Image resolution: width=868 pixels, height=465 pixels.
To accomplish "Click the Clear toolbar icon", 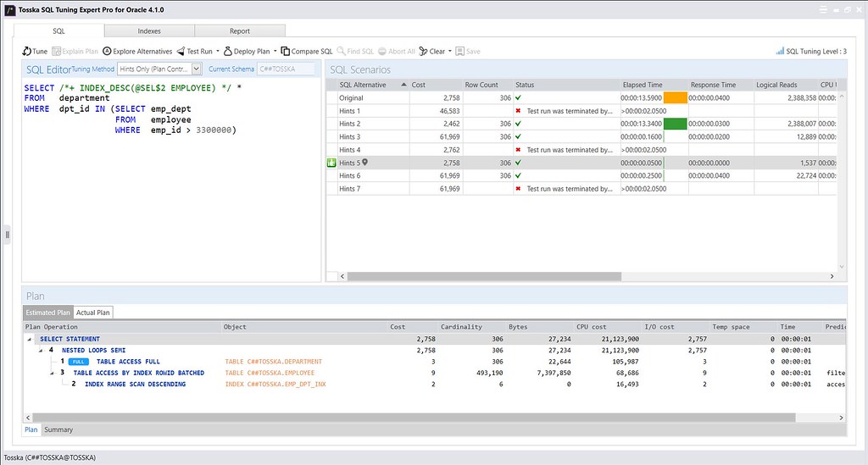I will click(x=423, y=52).
